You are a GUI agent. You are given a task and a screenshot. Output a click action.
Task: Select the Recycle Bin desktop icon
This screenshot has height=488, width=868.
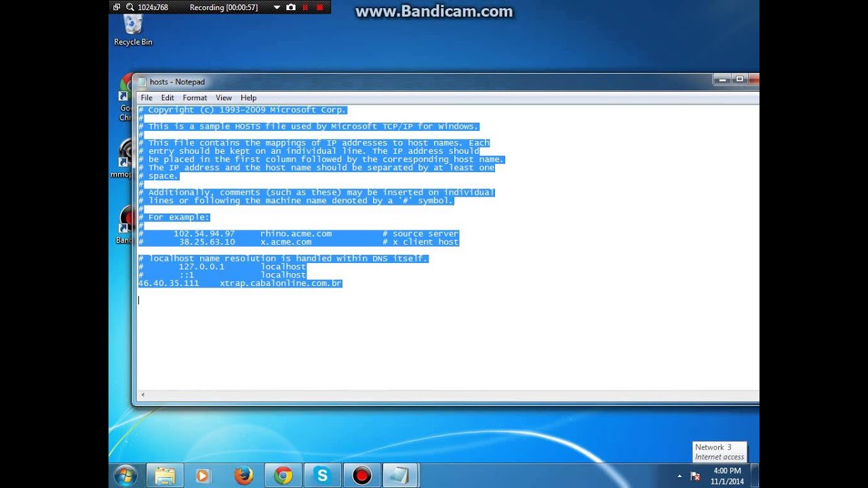click(133, 30)
